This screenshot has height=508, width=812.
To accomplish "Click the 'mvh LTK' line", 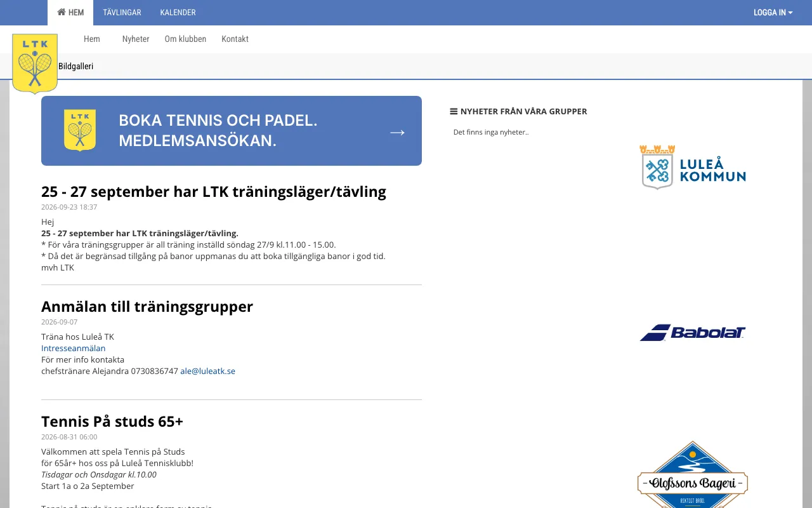I will coord(58,267).
